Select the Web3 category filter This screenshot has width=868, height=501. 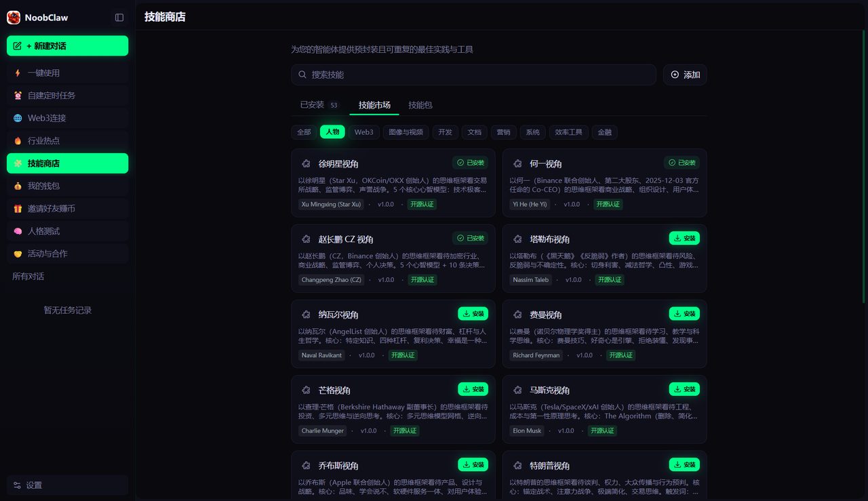364,132
